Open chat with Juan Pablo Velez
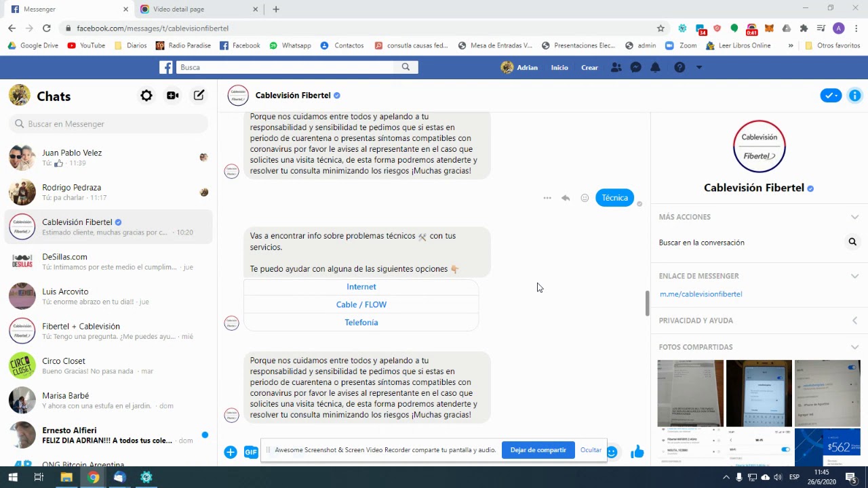This screenshot has width=868, height=488. point(108,157)
